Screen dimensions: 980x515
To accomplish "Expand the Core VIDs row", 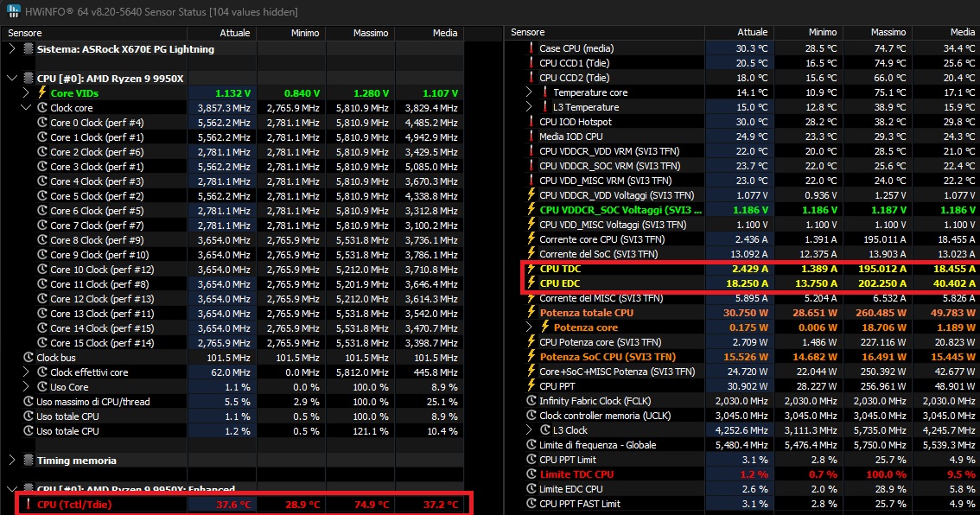I will pyautogui.click(x=26, y=92).
